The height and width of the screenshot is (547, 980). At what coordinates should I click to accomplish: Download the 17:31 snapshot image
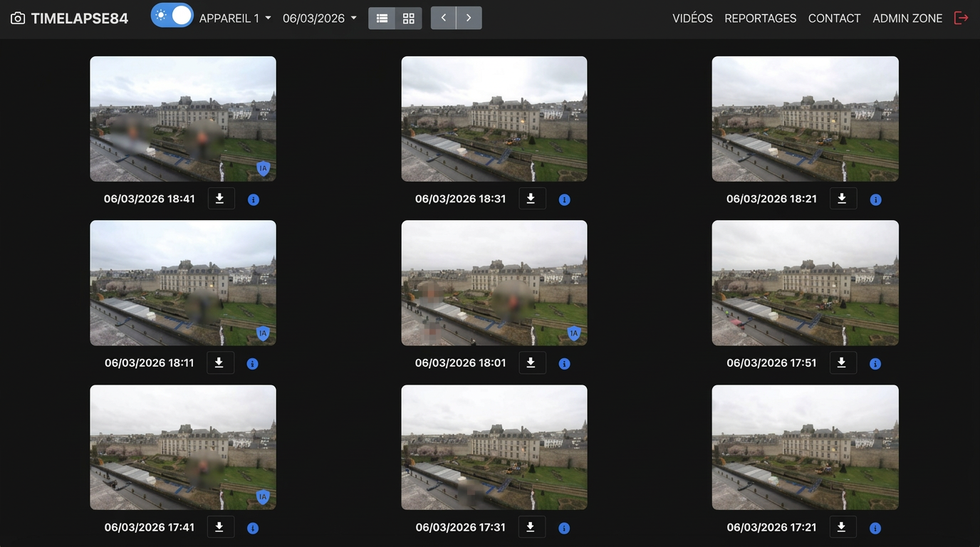(531, 527)
